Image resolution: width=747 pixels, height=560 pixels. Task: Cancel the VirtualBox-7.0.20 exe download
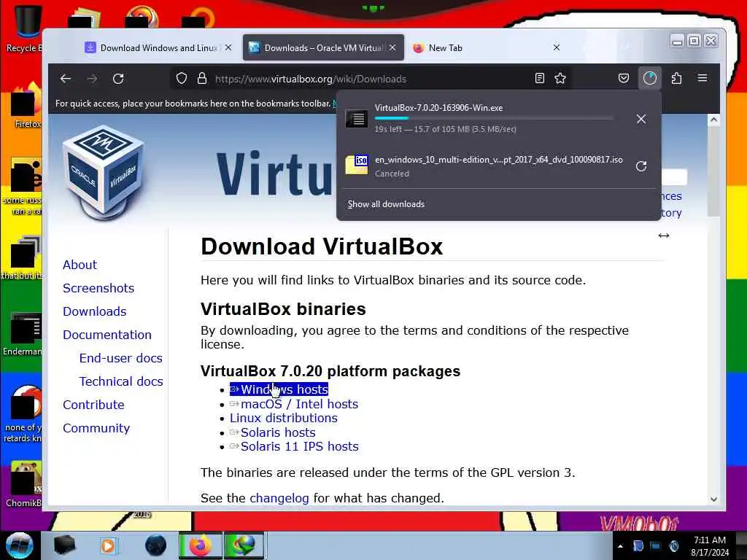(641, 119)
